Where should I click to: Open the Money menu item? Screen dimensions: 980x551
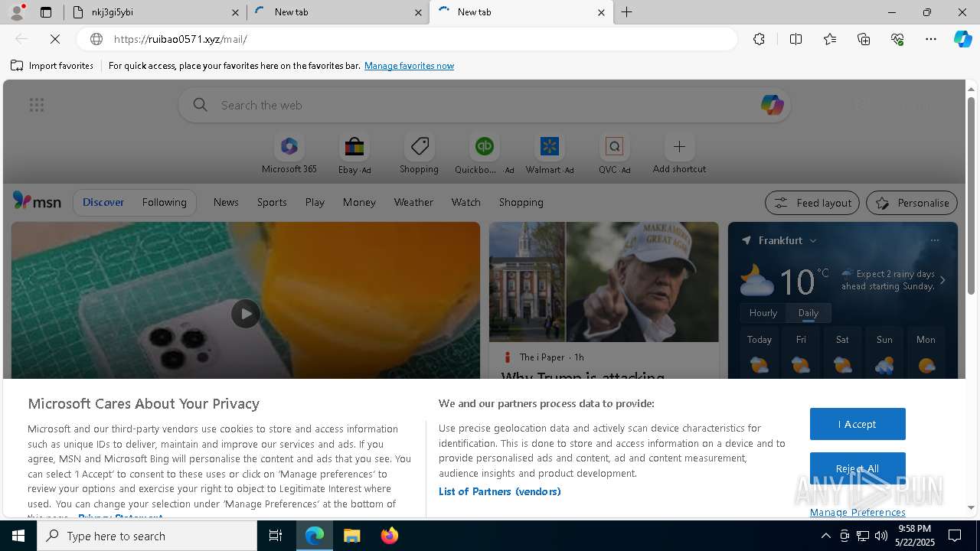coord(359,202)
